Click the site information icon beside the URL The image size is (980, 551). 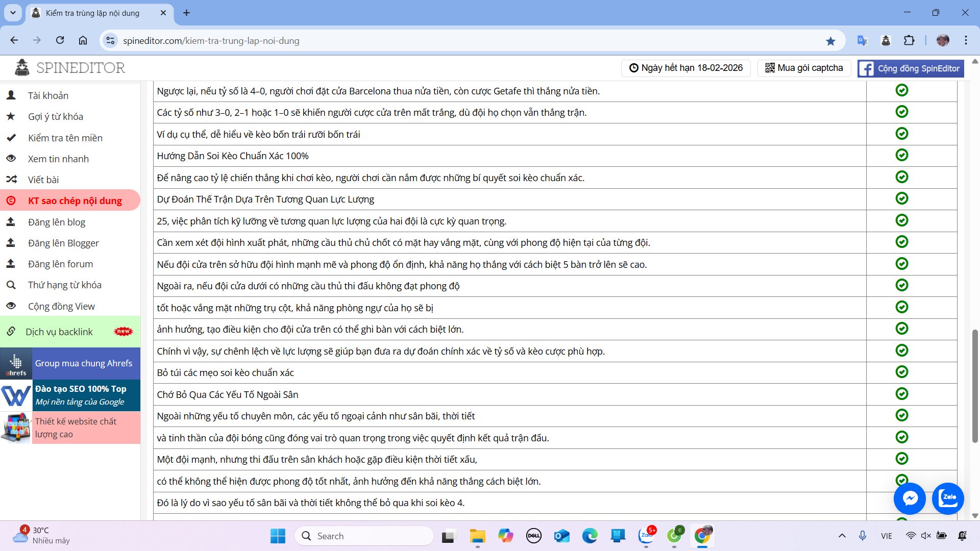click(110, 41)
